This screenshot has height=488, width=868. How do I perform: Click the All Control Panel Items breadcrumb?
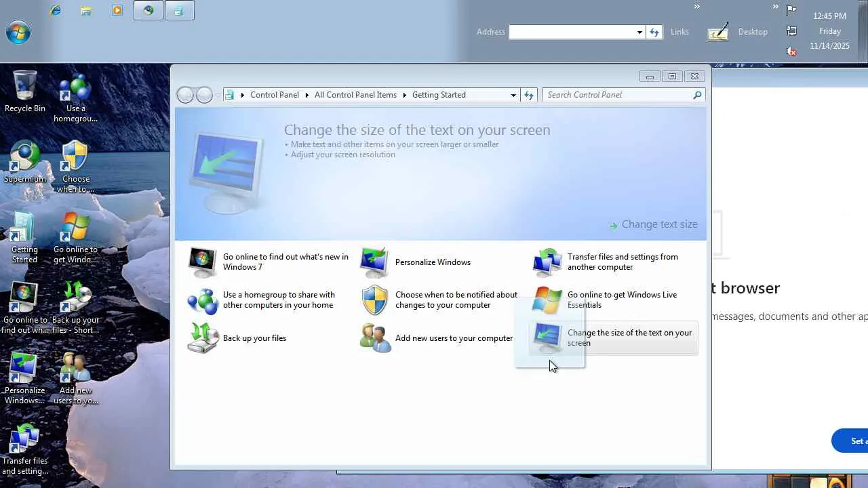click(x=355, y=95)
